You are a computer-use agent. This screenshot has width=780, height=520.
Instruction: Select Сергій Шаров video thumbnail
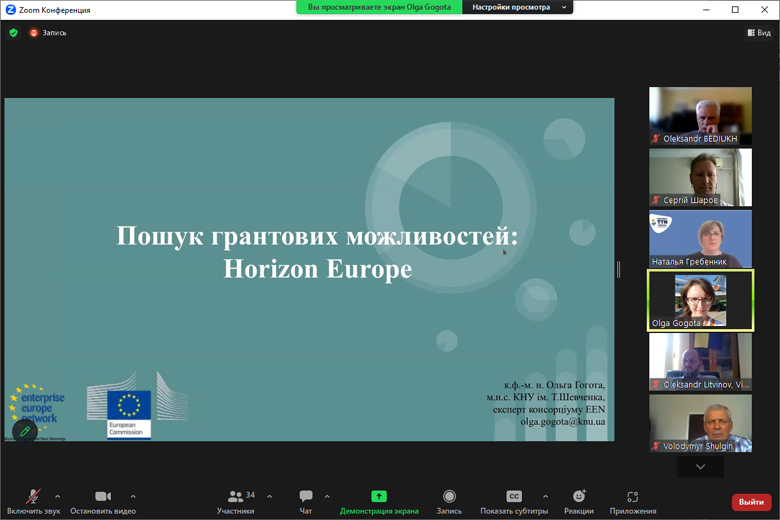700,177
